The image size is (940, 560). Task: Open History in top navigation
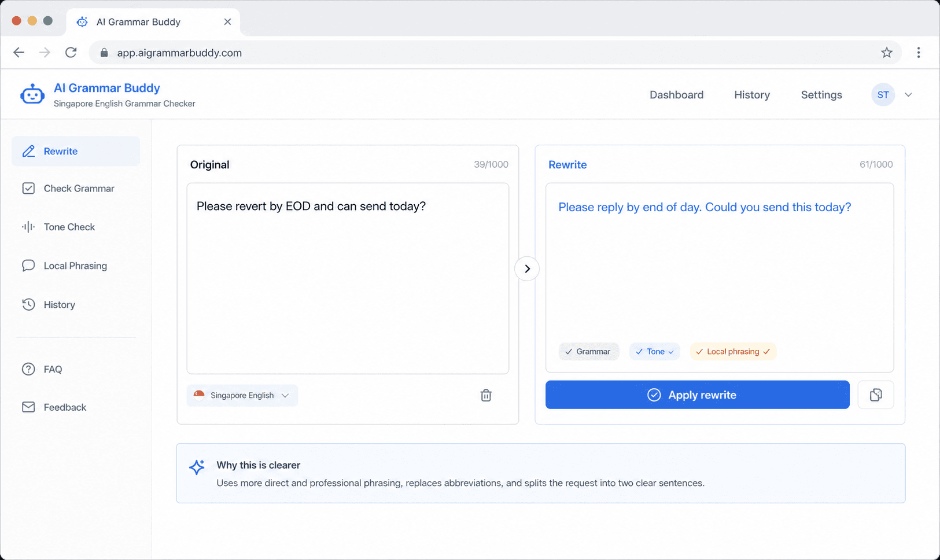click(x=752, y=95)
